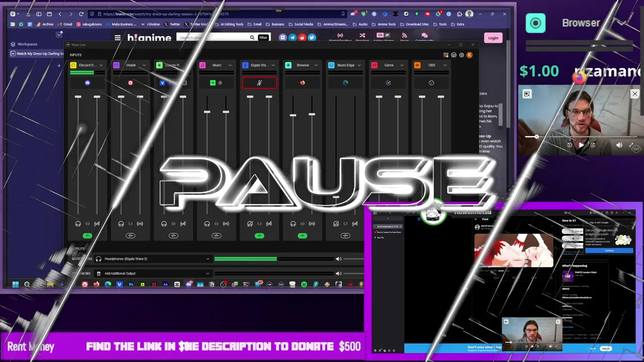Click the Discord app icon in Discord channel

pyautogui.click(x=87, y=82)
